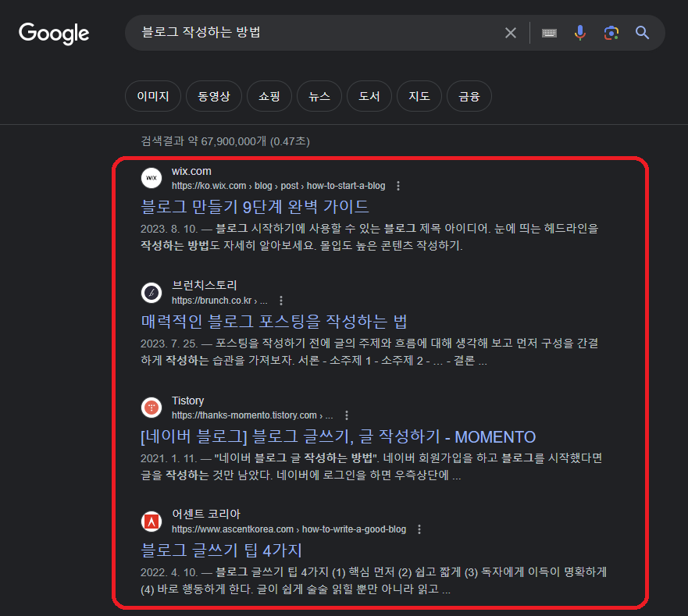The image size is (688, 616).
Task: Select the Tistory result favicon
Action: 151,407
